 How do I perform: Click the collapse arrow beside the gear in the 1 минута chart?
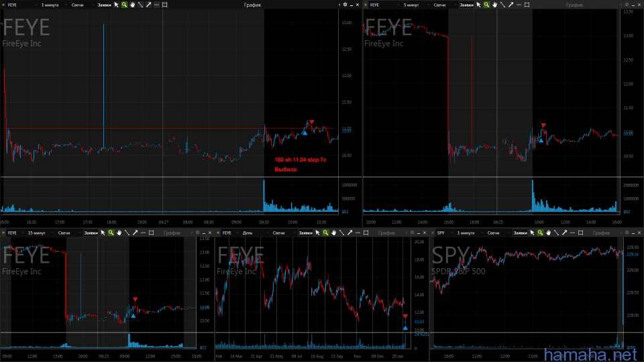339,5
